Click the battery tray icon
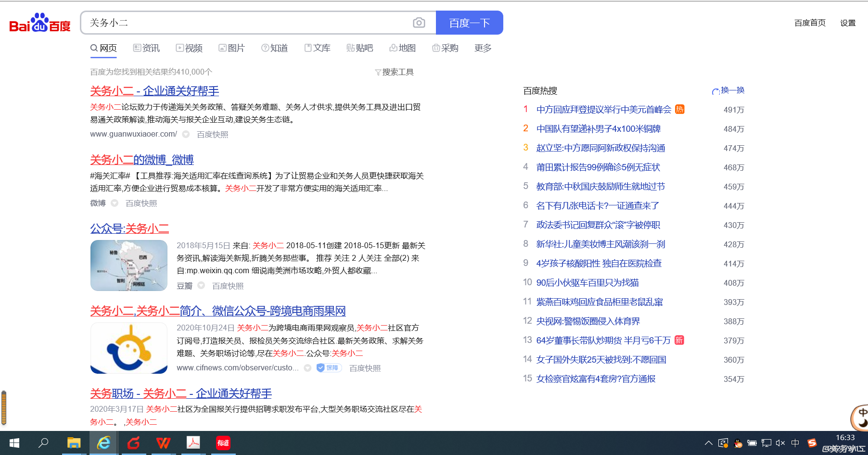This screenshot has height=455, width=868. [x=752, y=443]
